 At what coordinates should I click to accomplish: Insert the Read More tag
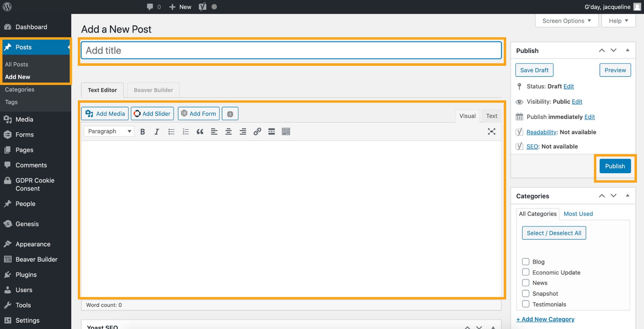pos(272,132)
